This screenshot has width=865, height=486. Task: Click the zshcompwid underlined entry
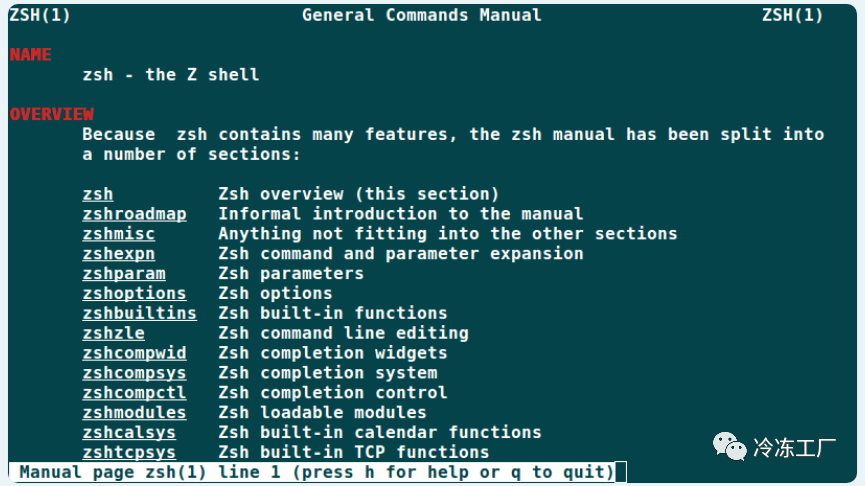point(134,353)
